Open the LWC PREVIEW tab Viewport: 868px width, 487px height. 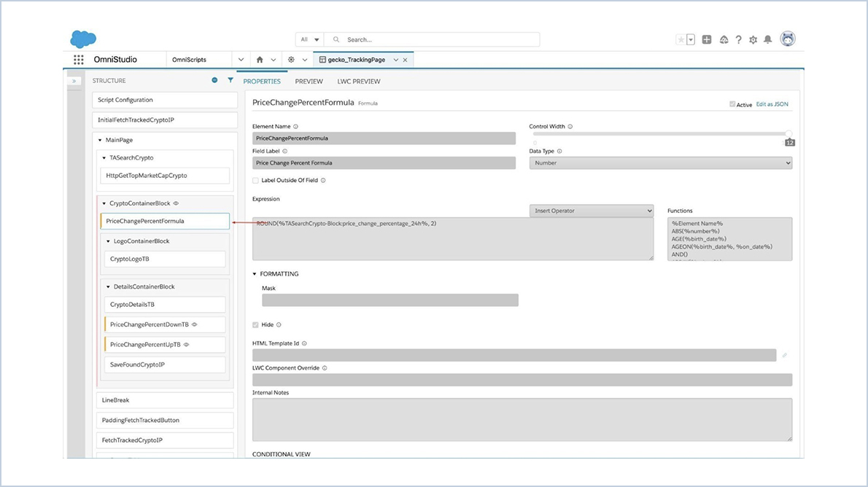point(358,82)
